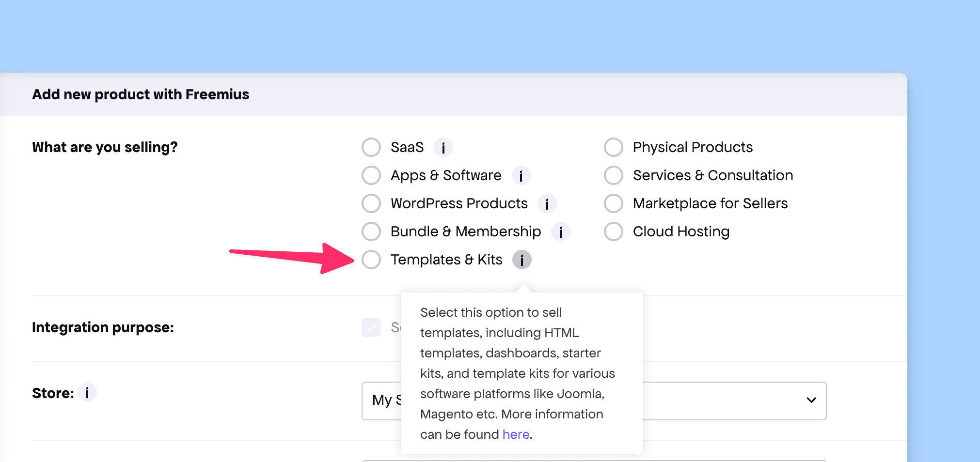Select the Cloud Hosting radio button
The image size is (980, 462).
point(613,231)
